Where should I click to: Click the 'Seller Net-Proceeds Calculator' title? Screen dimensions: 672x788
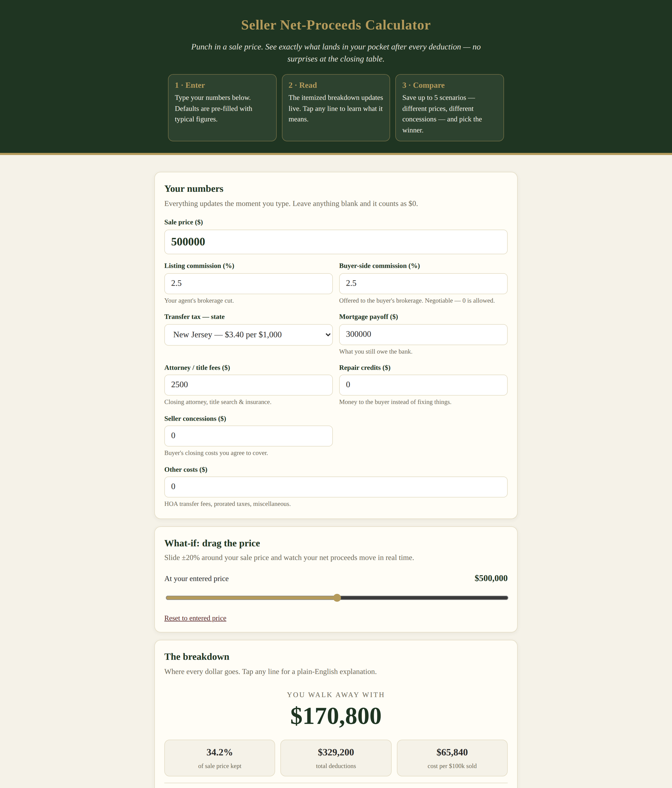[336, 25]
